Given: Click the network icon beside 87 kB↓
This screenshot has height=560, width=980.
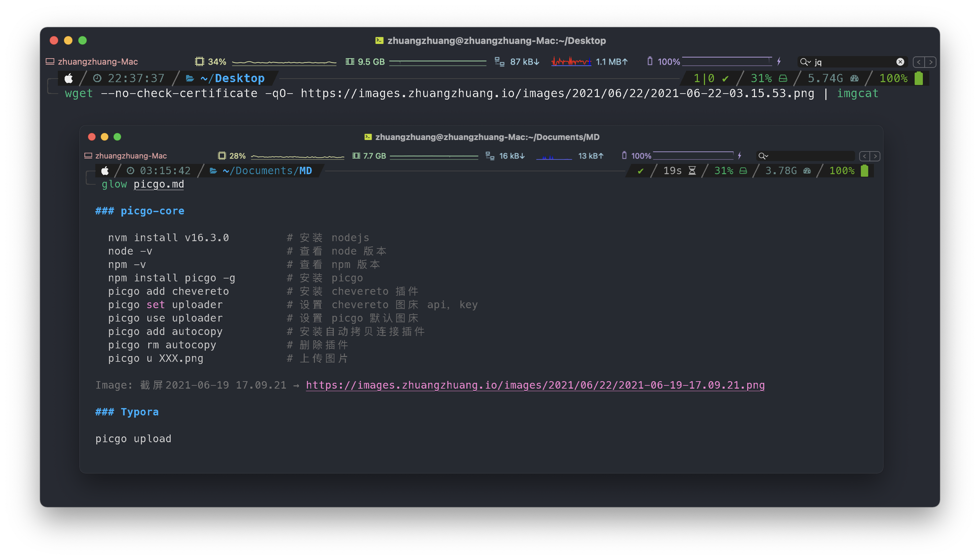Looking at the screenshot, I should tap(499, 61).
